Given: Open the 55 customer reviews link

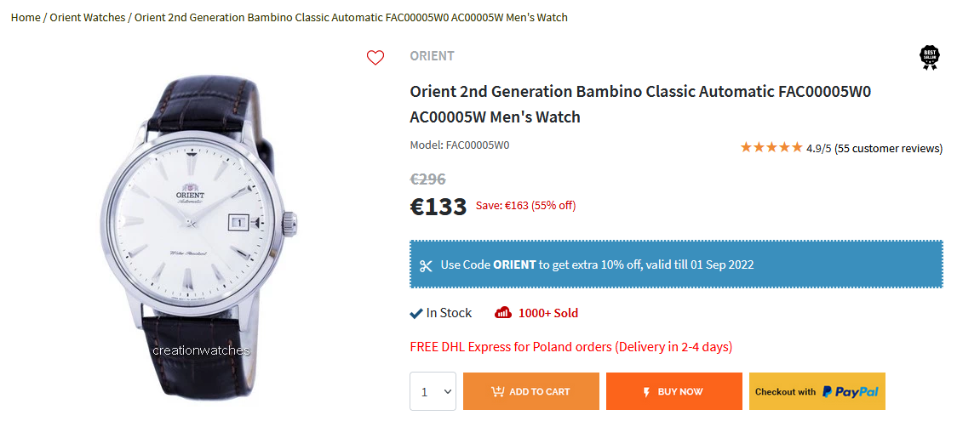Looking at the screenshot, I should (888, 148).
